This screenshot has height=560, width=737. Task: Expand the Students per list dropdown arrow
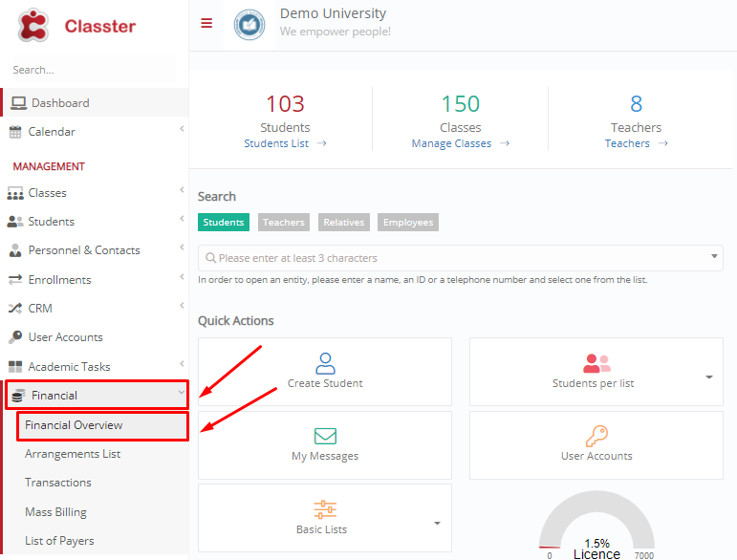[x=709, y=377]
